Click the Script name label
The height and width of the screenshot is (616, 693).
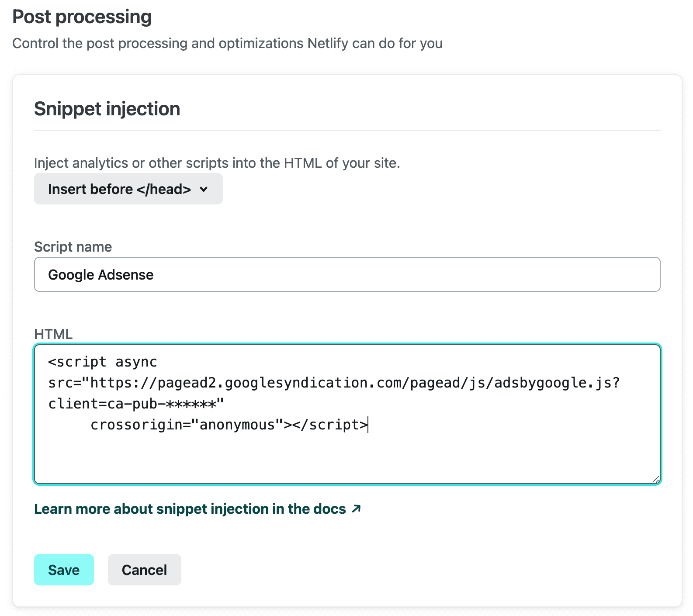(x=73, y=247)
